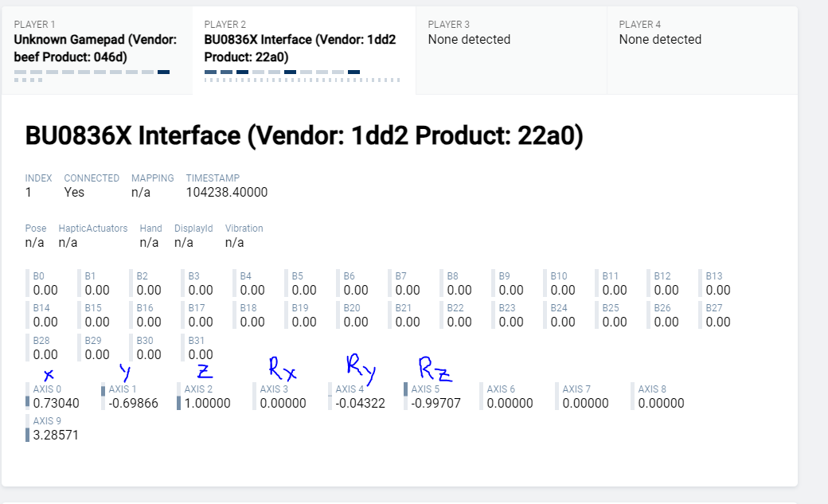Select the Player 2 BU0836X Interface tab
Screen dimensions: 828x504
click(x=303, y=48)
